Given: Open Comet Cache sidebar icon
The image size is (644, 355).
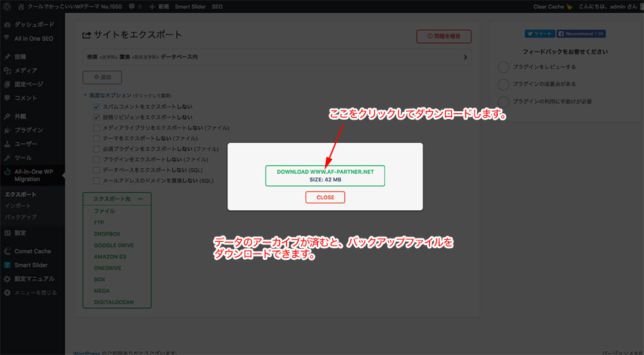Looking at the screenshot, I should 7,251.
